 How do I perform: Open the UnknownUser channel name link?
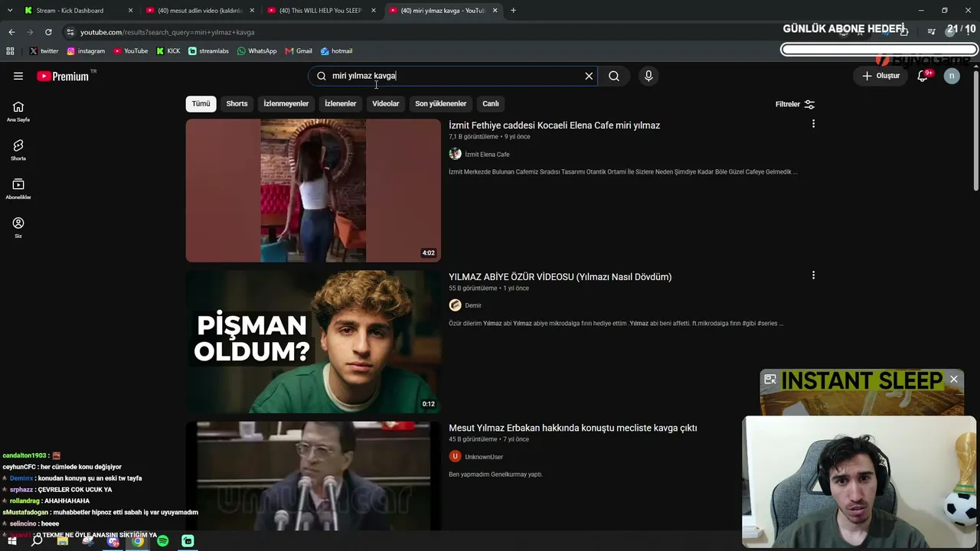tap(484, 457)
